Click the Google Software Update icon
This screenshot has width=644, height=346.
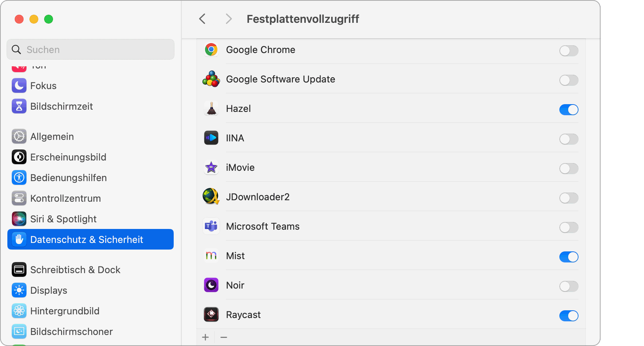point(211,79)
